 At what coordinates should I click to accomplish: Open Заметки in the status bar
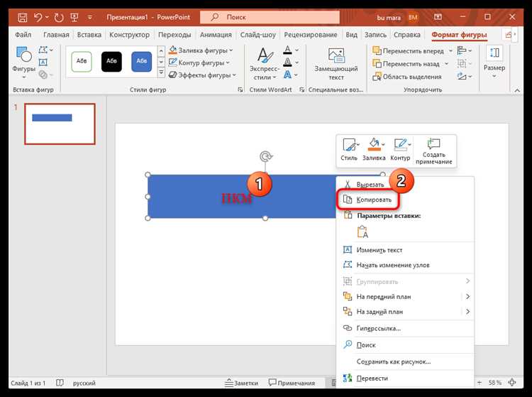pyautogui.click(x=241, y=383)
